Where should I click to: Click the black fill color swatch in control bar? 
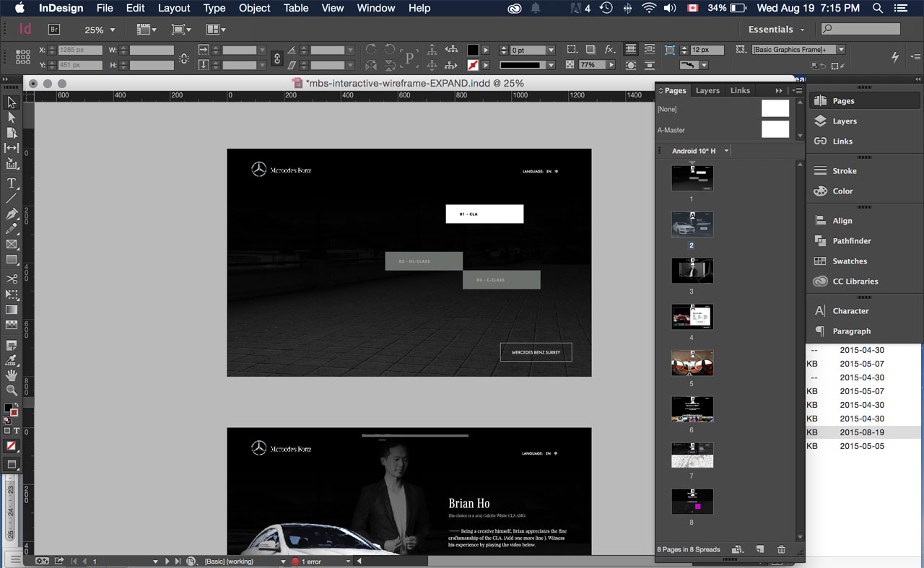tap(472, 50)
